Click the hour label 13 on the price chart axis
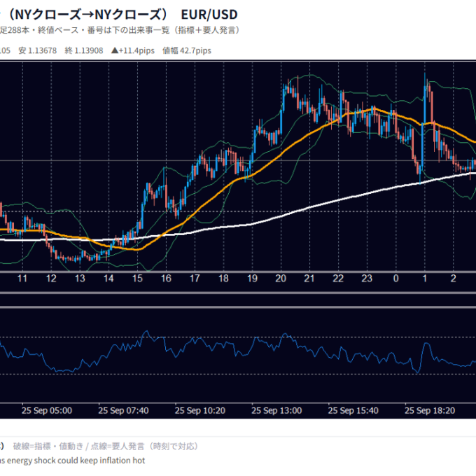476x476 pixels. pyautogui.click(x=80, y=279)
